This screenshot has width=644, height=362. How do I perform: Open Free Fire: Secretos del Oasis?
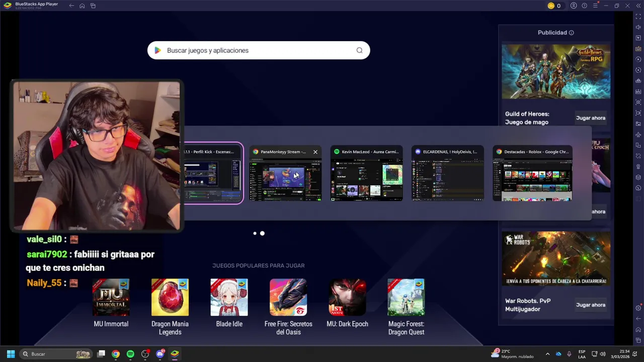288,307
